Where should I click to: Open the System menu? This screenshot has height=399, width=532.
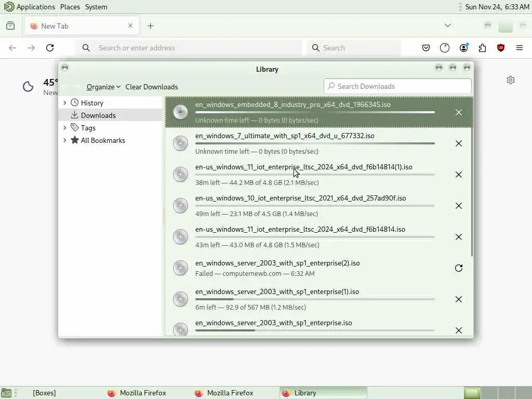click(x=96, y=7)
